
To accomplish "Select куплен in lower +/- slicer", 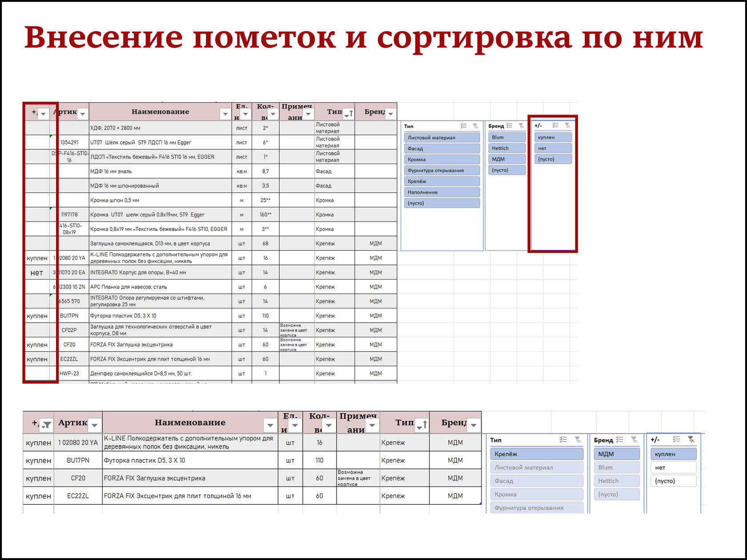I will [673, 454].
